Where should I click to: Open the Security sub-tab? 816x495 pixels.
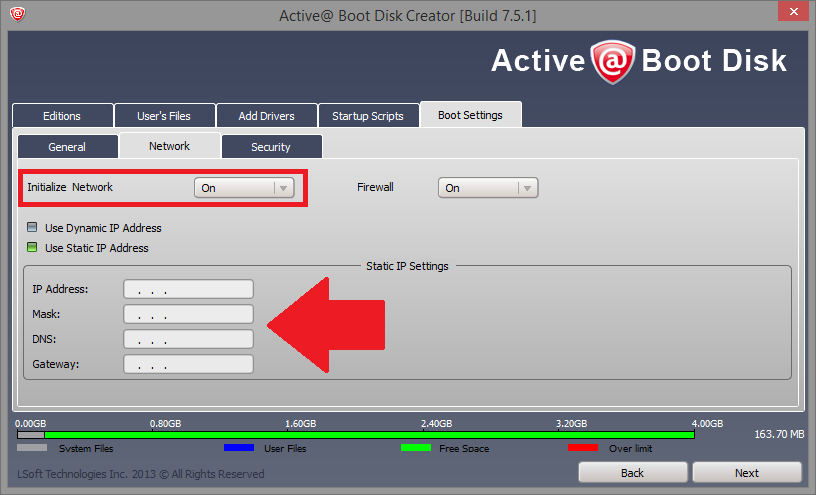click(271, 147)
